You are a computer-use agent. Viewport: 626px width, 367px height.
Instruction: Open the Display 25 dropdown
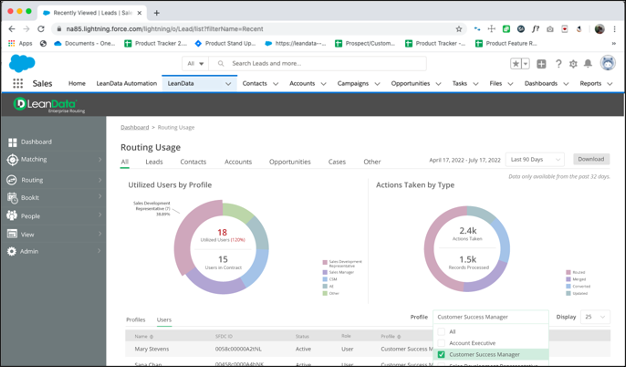(595, 317)
